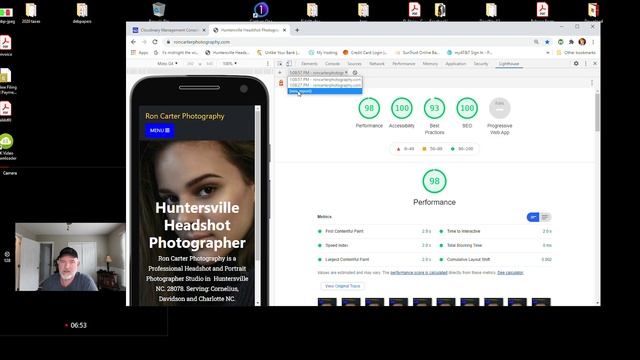Image resolution: width=640 pixels, height=360 pixels.
Task: Click the blue MENU button on phone preview
Action: tap(160, 131)
